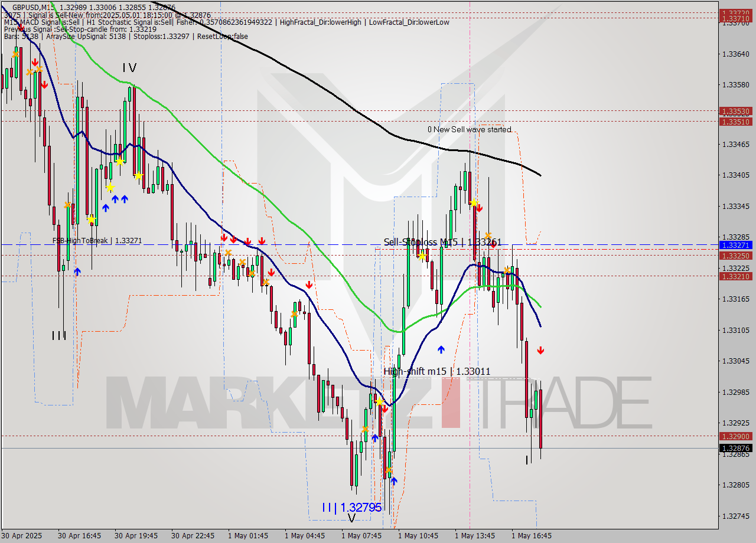
Task: Click the orange X marker beside the Sell-Stoploss label
Action: click(x=488, y=235)
